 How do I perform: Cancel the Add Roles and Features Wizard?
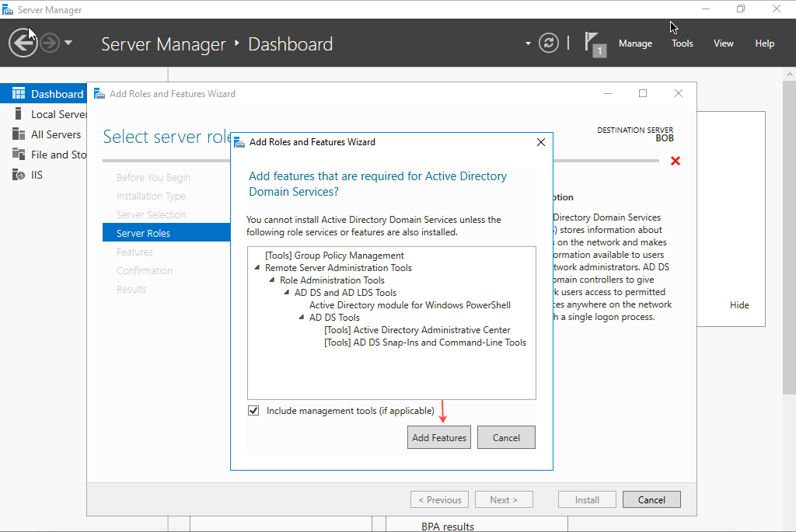pyautogui.click(x=651, y=499)
